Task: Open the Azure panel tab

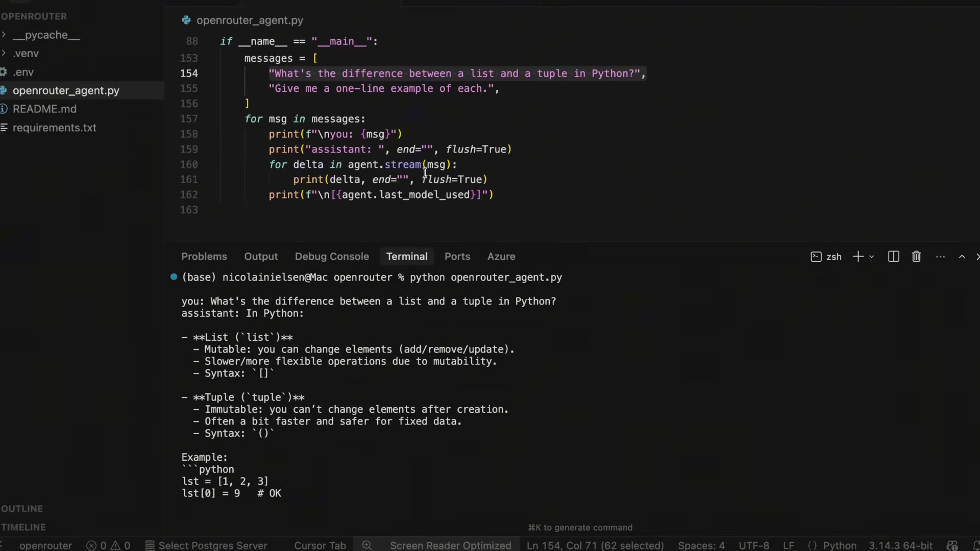Action: [501, 257]
